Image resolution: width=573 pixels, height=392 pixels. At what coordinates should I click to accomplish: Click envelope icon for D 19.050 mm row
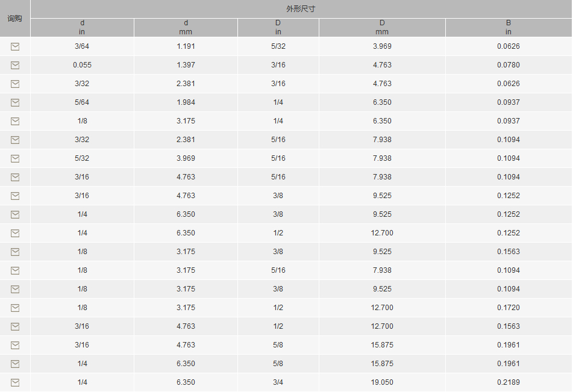(15, 382)
